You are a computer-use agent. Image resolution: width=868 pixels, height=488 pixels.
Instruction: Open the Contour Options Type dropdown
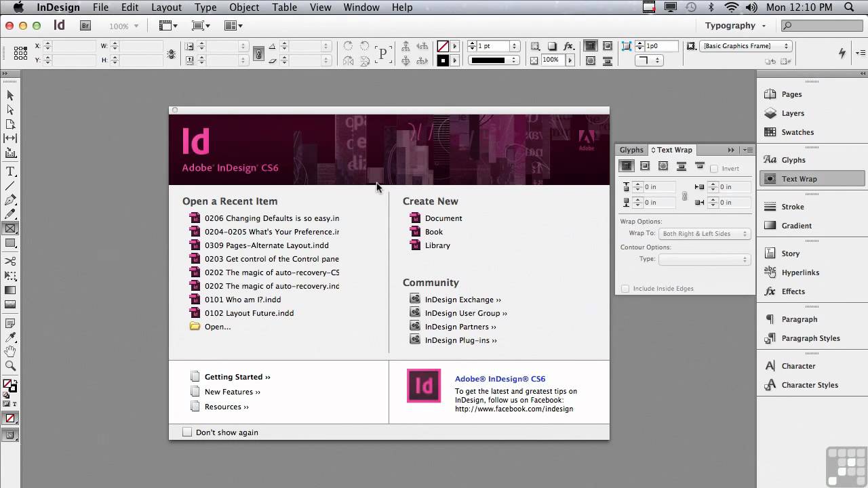(x=704, y=260)
